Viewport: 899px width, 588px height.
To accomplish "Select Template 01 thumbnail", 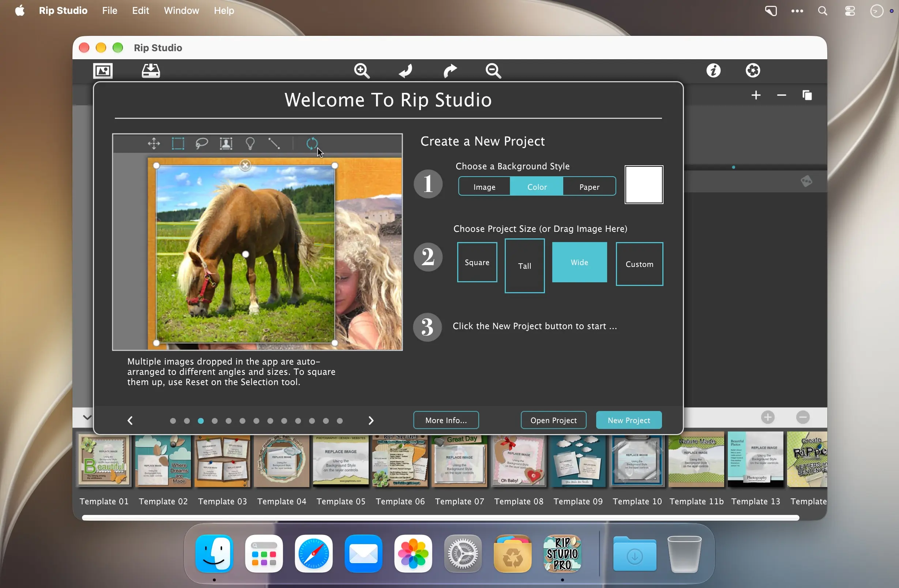I will (x=104, y=461).
